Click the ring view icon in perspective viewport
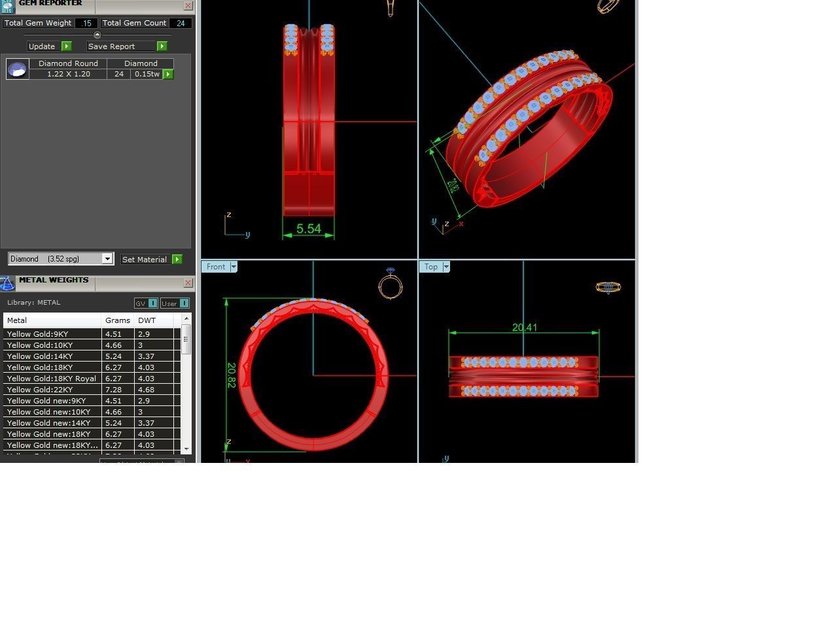Screen dimensions: 840x629 pos(608,6)
